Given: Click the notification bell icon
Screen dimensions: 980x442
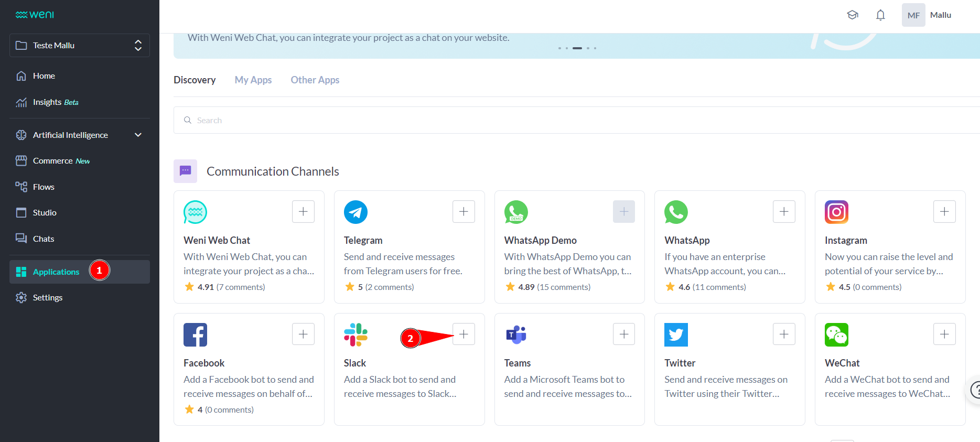Looking at the screenshot, I should point(880,15).
